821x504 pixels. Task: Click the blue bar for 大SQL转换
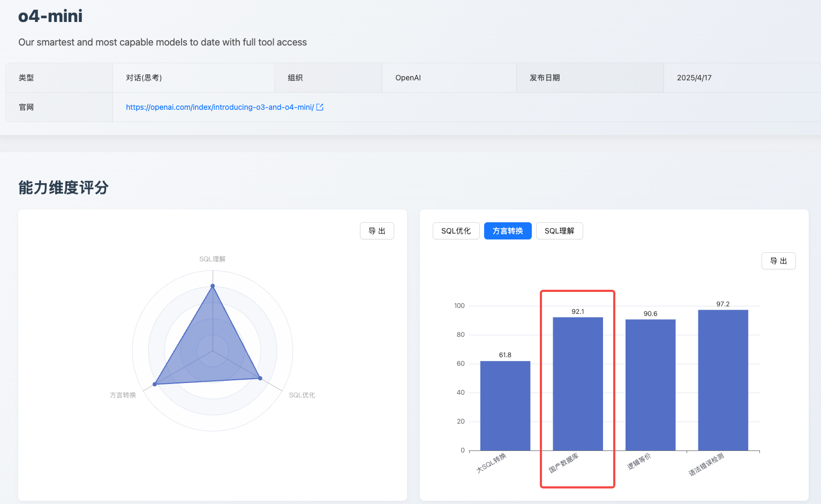[505, 405]
